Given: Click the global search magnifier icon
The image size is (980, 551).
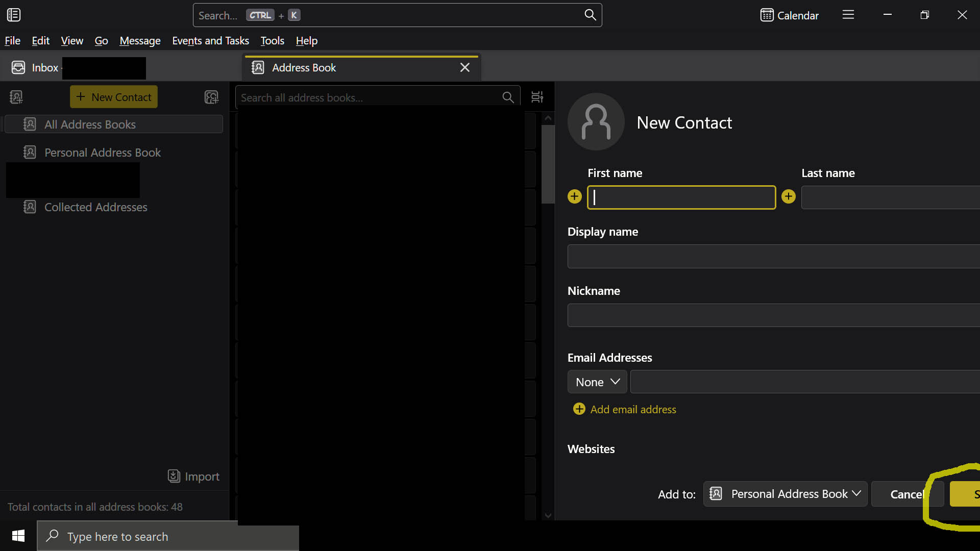Looking at the screenshot, I should click(x=590, y=15).
